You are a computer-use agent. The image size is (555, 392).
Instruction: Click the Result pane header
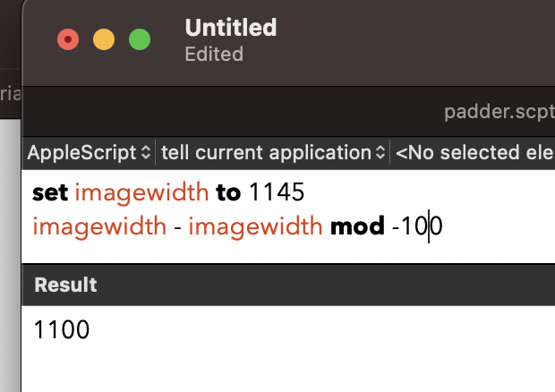(x=65, y=285)
